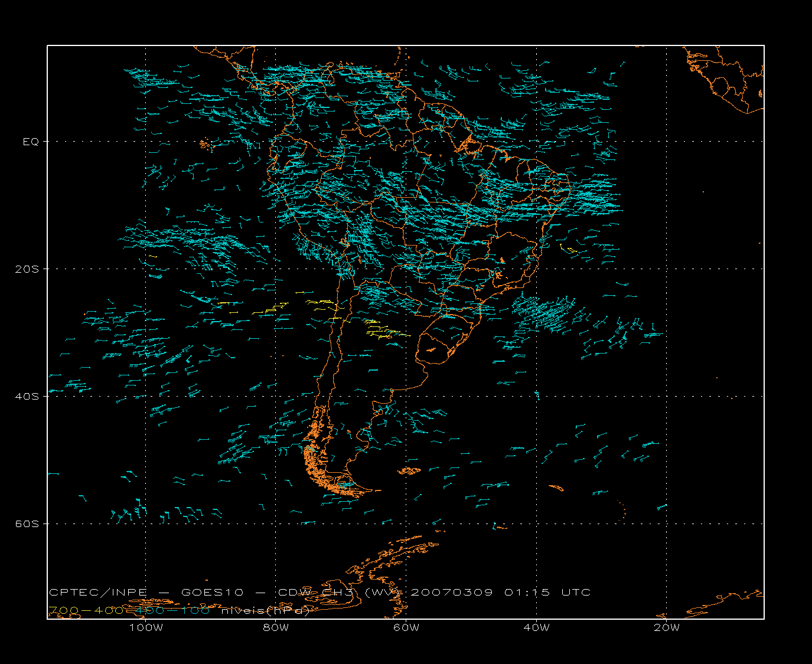This screenshot has width=812, height=664.
Task: Click the "80W" longitude label
Action: click(x=276, y=627)
